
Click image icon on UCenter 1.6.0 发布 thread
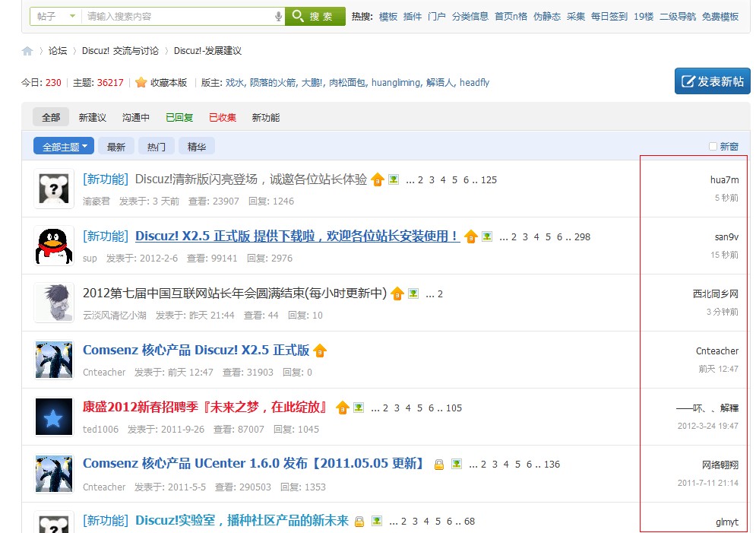(456, 464)
